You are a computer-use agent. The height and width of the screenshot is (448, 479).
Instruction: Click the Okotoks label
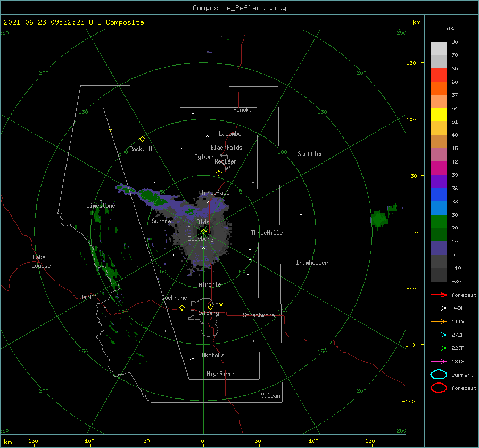pyautogui.click(x=213, y=355)
